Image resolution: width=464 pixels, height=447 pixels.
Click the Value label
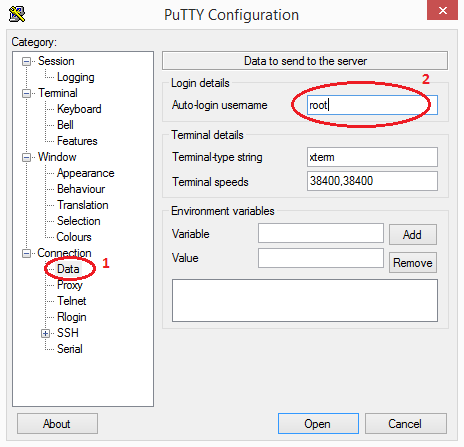[185, 258]
